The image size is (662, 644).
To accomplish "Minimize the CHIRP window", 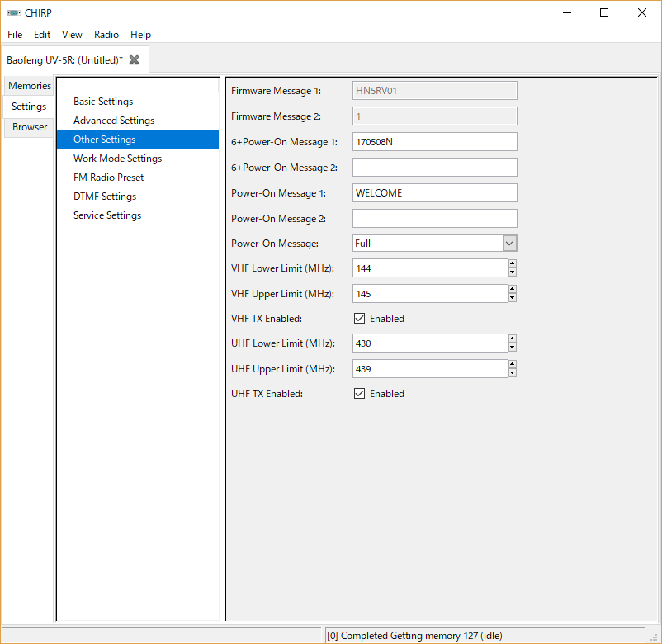I will coord(567,12).
